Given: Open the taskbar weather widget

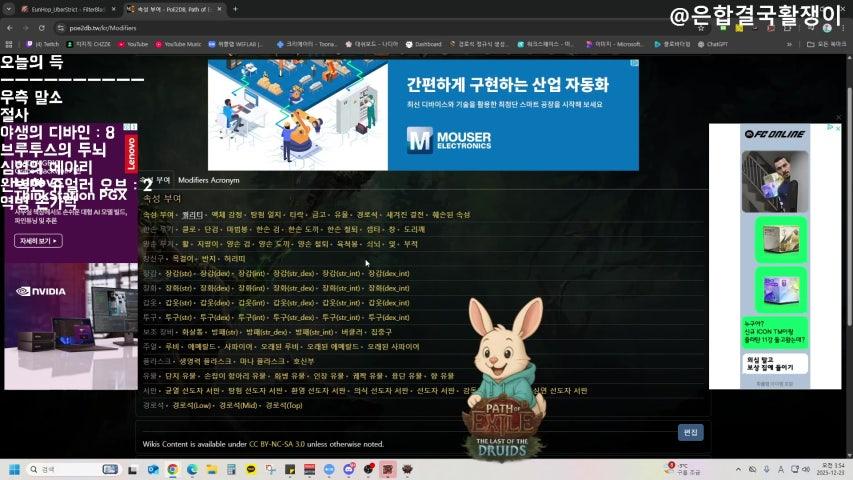Looking at the screenshot, I should (x=684, y=469).
